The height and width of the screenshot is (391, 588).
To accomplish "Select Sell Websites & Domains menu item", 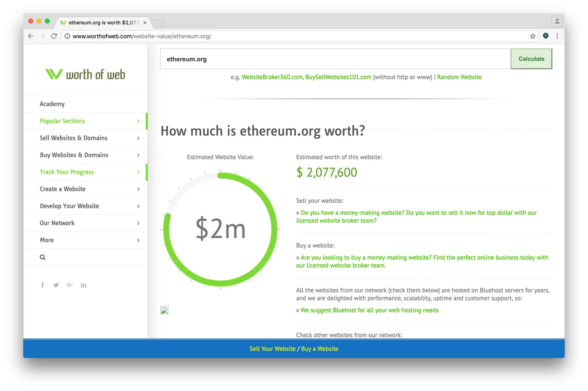I will tap(85, 138).
